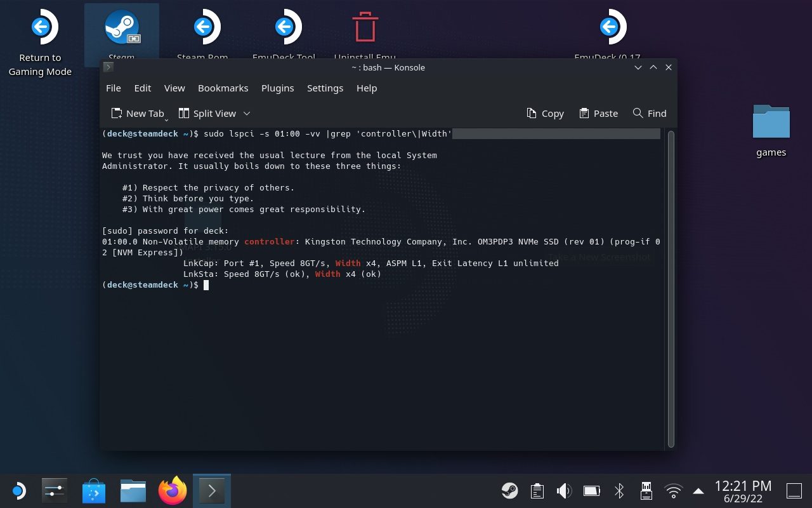
Task: Open Dolphin file manager from taskbar
Action: pyautogui.click(x=133, y=491)
